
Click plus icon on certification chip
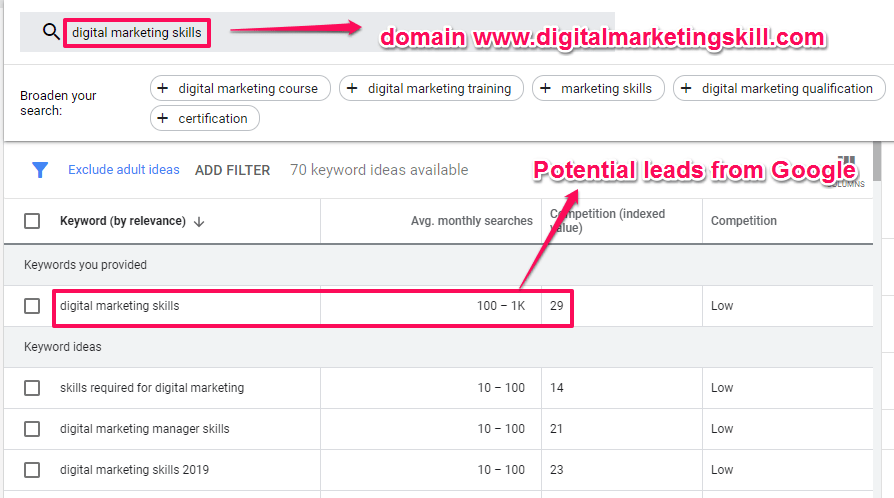point(164,118)
